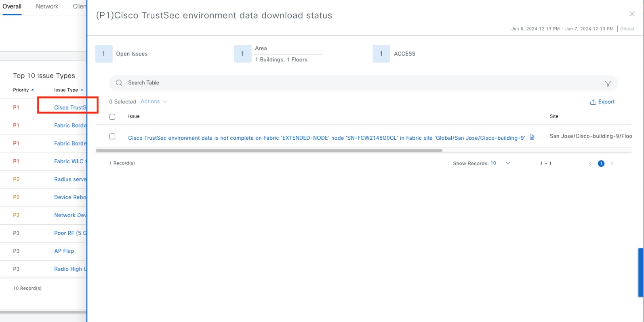Click the '1 Record(s)' table footer
Screen dimensions: 644x322
[122, 163]
